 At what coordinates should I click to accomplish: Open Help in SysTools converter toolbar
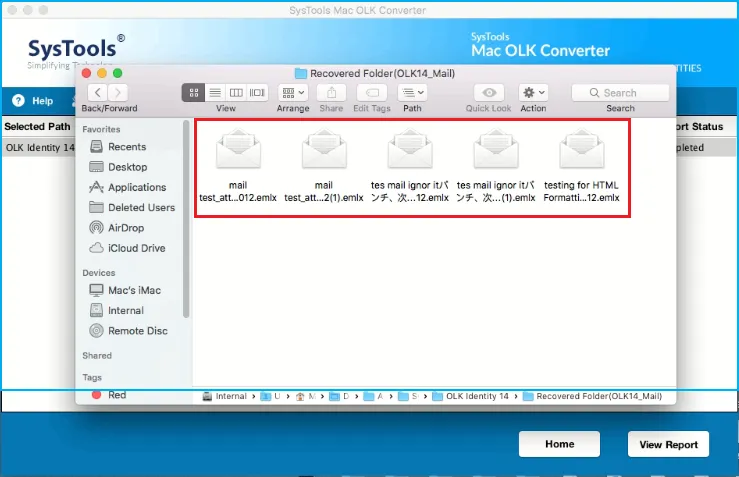(x=33, y=101)
